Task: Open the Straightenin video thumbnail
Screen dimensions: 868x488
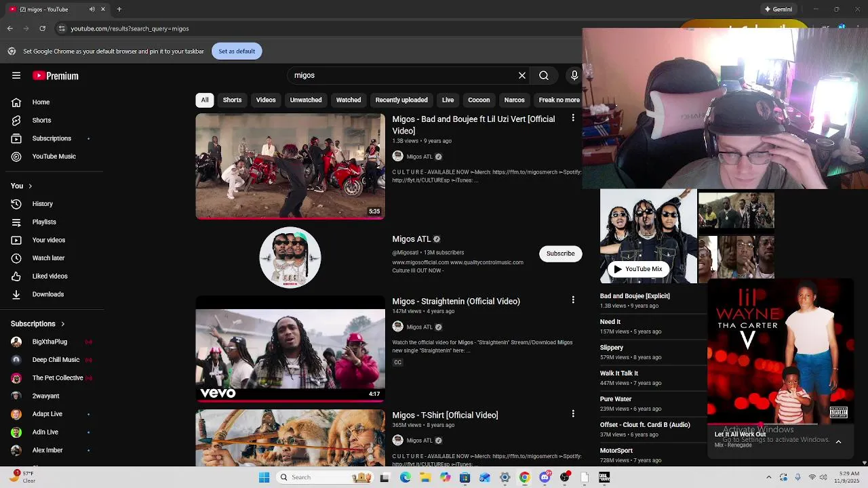Action: [290, 348]
